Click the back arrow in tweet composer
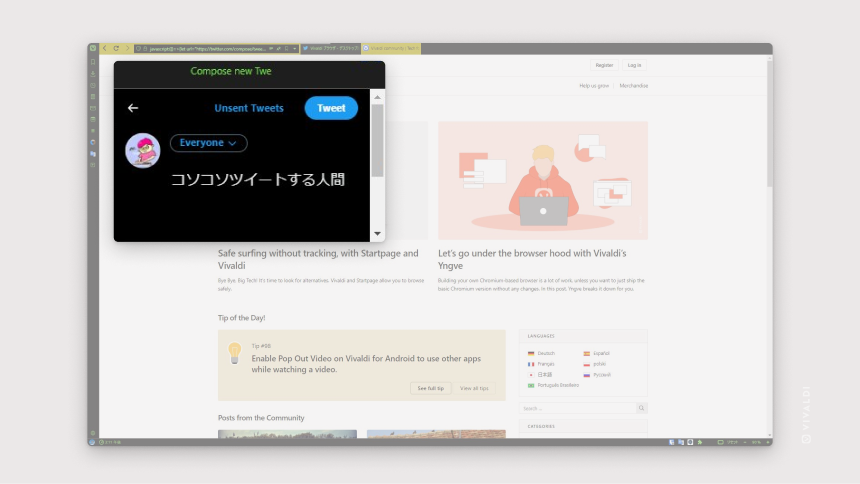 pos(133,108)
